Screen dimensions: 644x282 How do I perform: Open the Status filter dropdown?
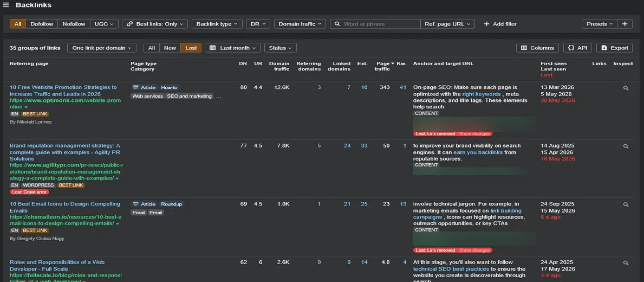(281, 48)
